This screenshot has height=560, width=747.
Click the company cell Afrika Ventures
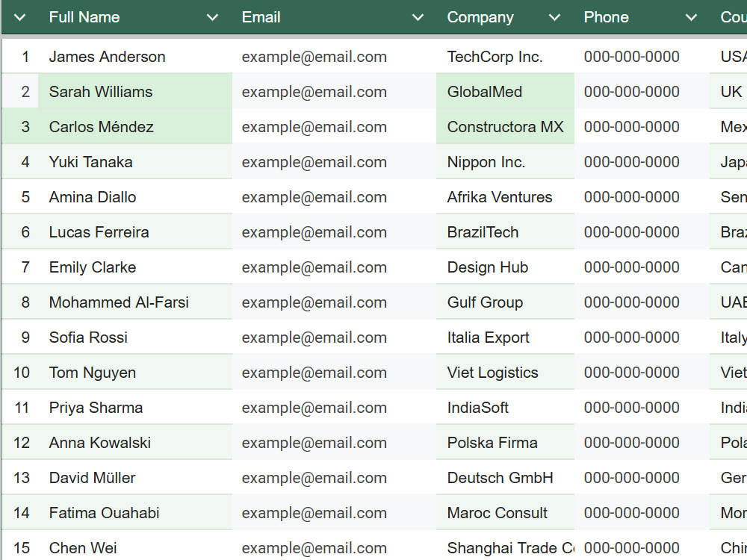click(x=506, y=196)
